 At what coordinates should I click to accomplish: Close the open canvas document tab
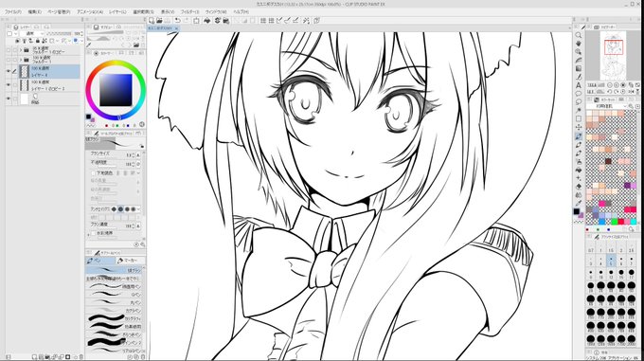pos(176,28)
